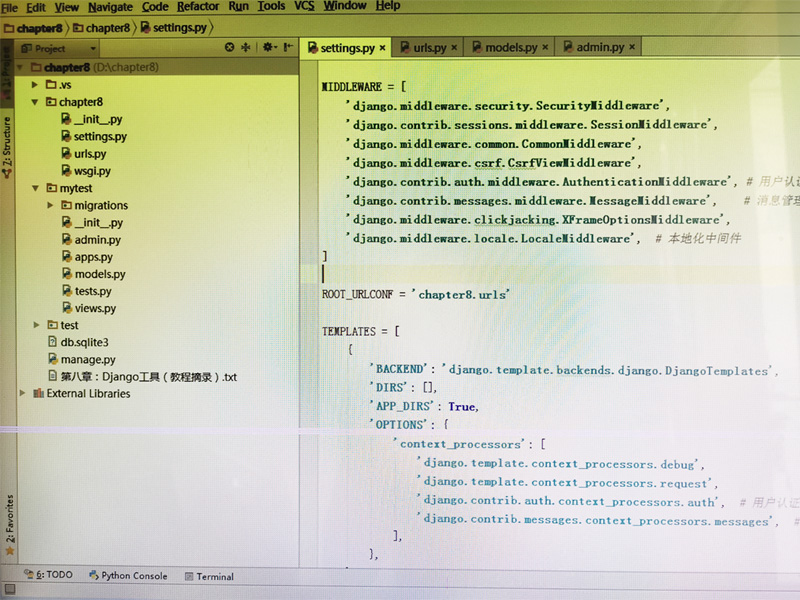Click the External Libraries icon

[38, 393]
